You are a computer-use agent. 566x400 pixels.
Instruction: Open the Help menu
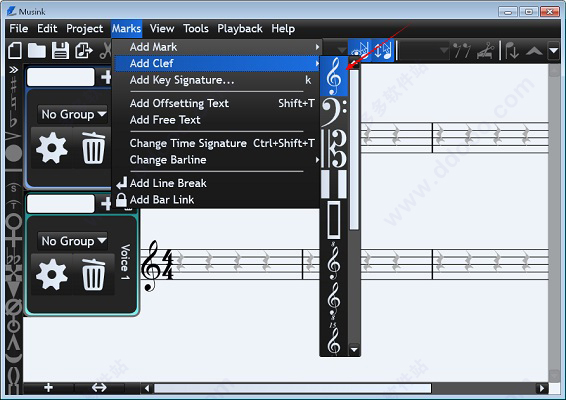[283, 29]
